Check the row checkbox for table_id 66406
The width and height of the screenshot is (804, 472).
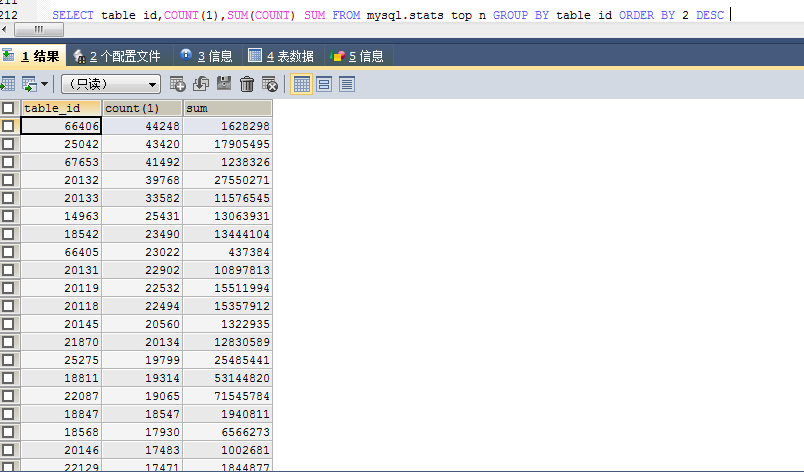[x=8, y=126]
